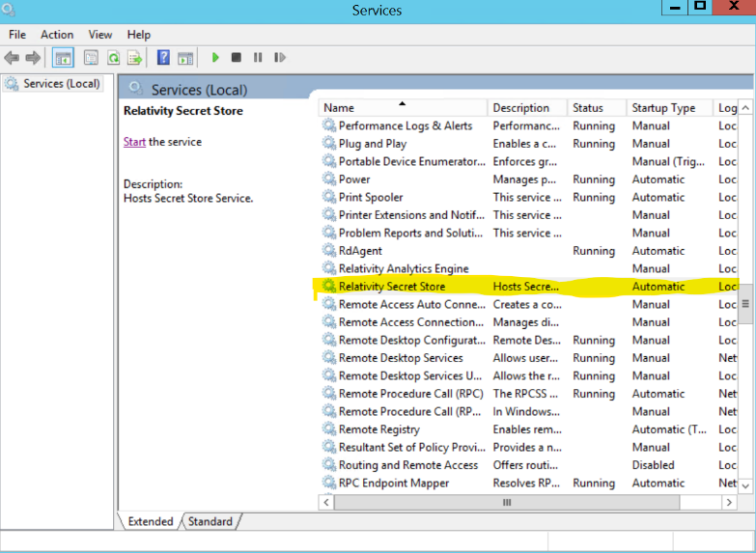The width and height of the screenshot is (756, 553).
Task: Select Resultant Set of Policy Provi... row
Action: tap(529, 447)
